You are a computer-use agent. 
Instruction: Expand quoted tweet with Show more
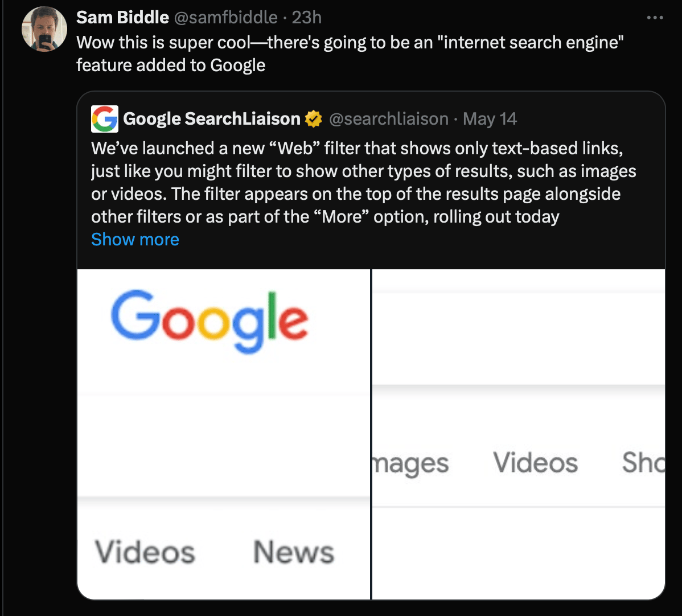[135, 239]
